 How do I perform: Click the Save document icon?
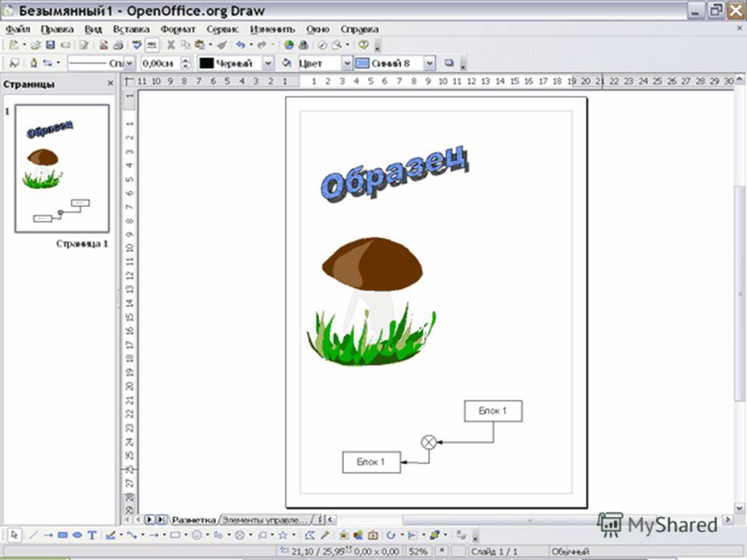point(50,45)
